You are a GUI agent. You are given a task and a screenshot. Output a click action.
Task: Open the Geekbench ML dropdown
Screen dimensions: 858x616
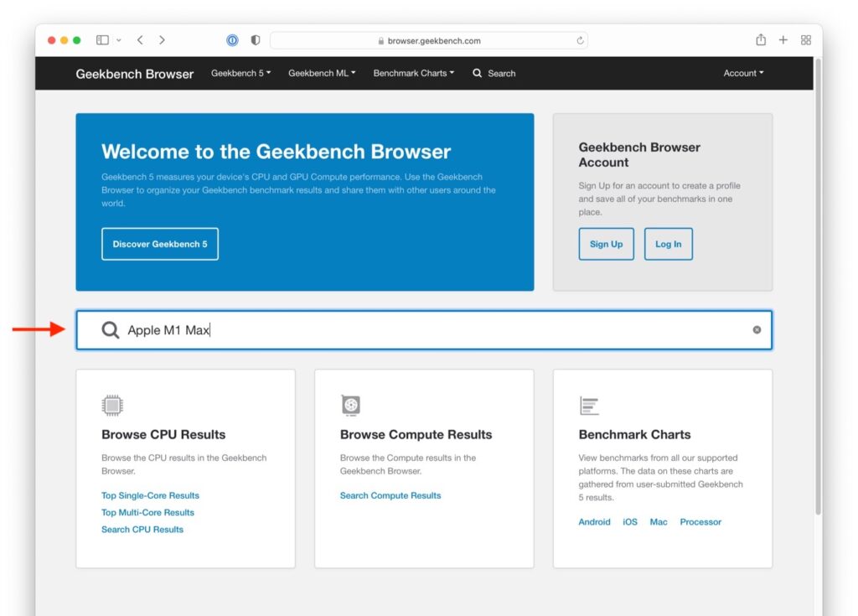pos(321,74)
